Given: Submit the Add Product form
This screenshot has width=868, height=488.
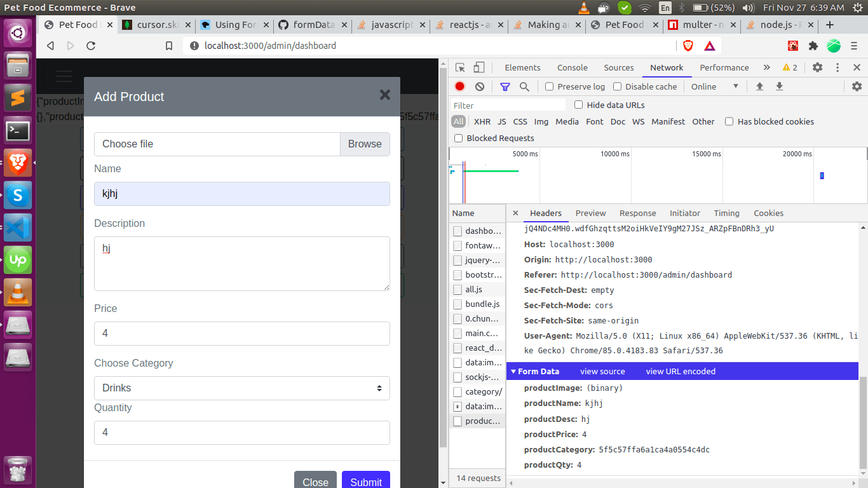Looking at the screenshot, I should pos(365,482).
